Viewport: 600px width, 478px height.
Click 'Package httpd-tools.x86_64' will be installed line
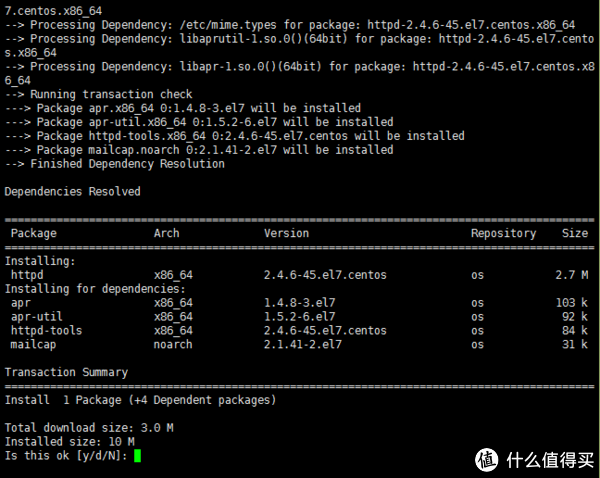(234, 136)
